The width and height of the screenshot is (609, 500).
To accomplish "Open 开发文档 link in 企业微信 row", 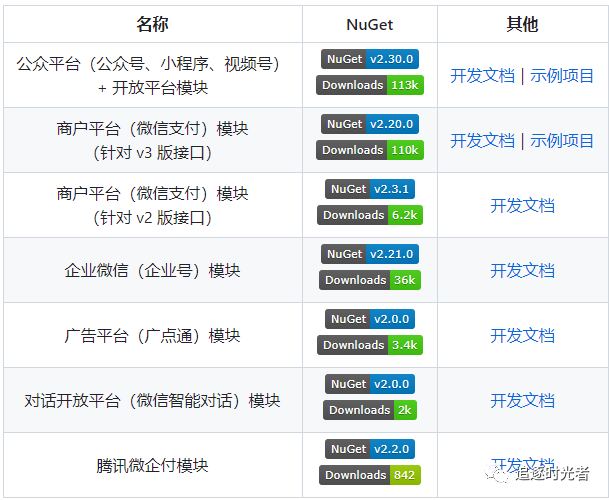I will click(522, 270).
